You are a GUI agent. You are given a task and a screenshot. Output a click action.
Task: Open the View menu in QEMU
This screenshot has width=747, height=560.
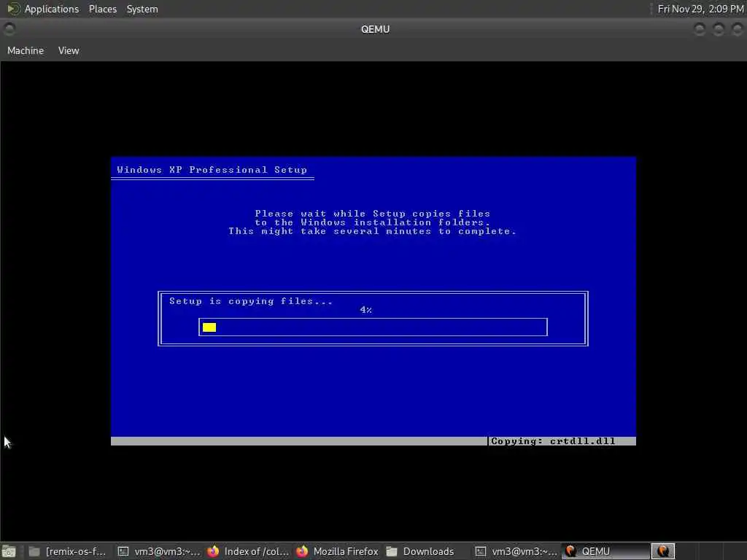69,50
